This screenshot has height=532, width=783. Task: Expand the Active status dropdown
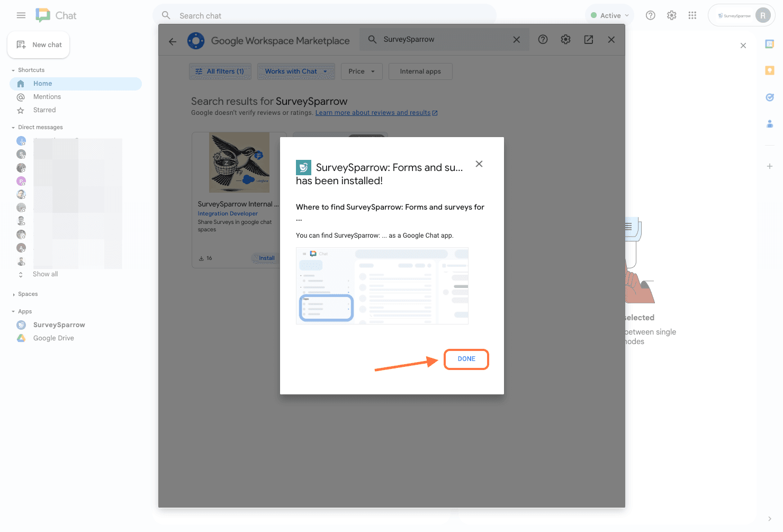click(610, 15)
